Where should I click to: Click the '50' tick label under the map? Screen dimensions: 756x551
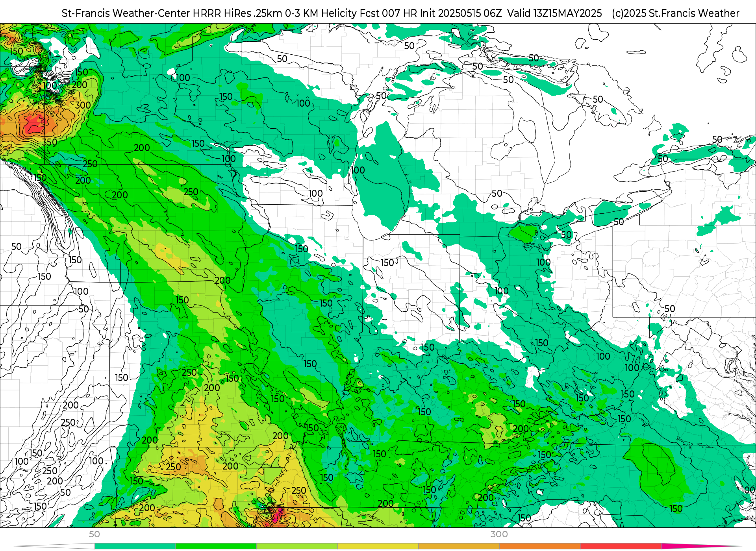[x=94, y=534]
